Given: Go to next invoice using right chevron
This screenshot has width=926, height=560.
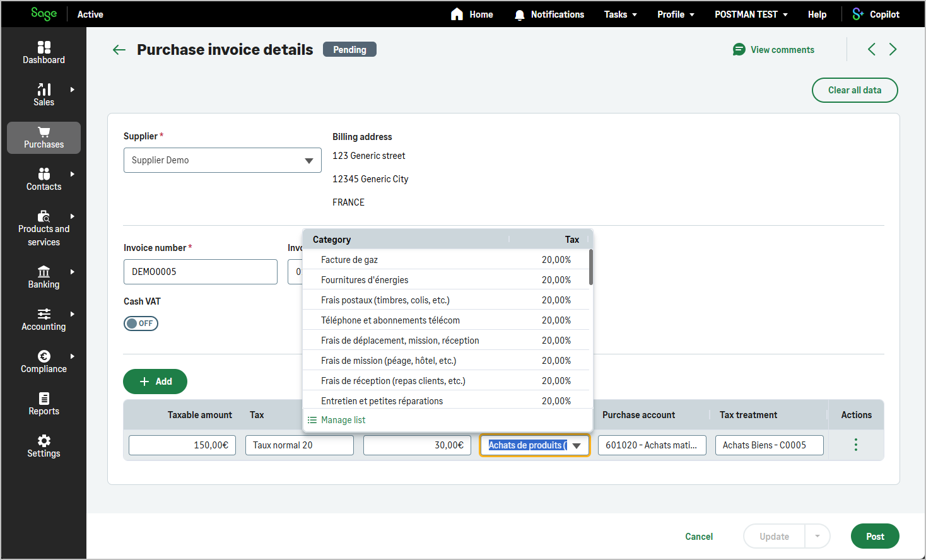Looking at the screenshot, I should (893, 49).
